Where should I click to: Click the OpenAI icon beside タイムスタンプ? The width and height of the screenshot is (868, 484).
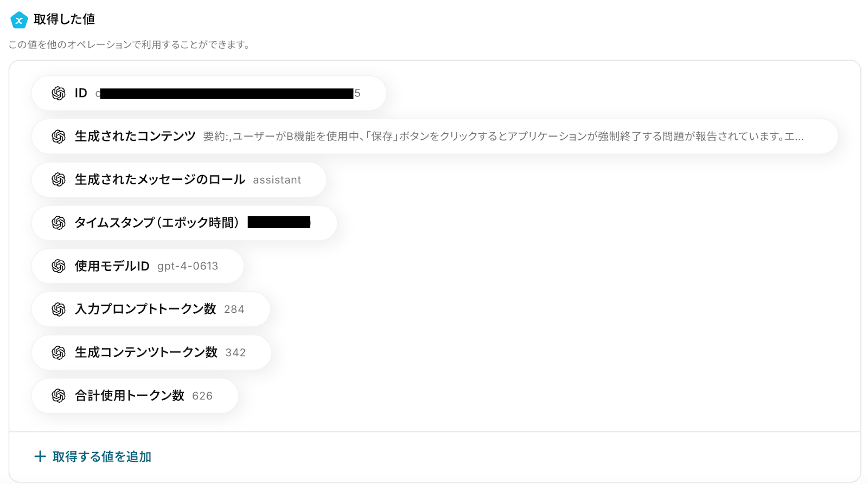point(59,223)
